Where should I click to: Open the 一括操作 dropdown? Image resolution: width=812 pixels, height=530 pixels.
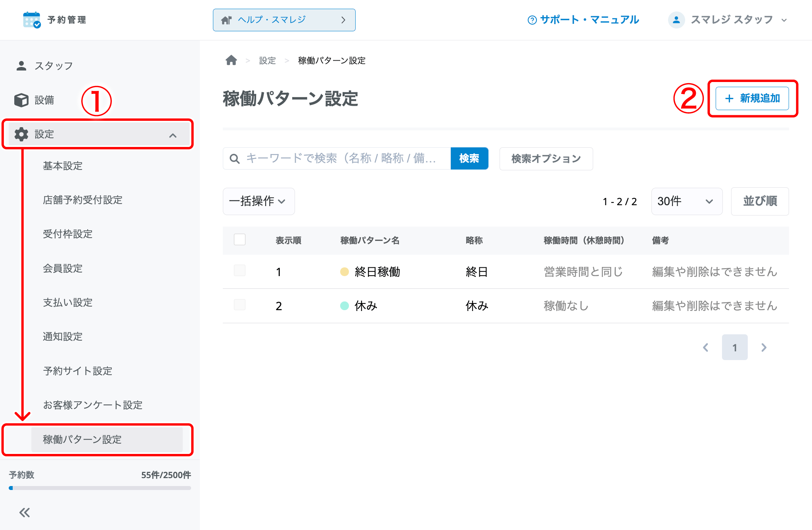pos(259,201)
